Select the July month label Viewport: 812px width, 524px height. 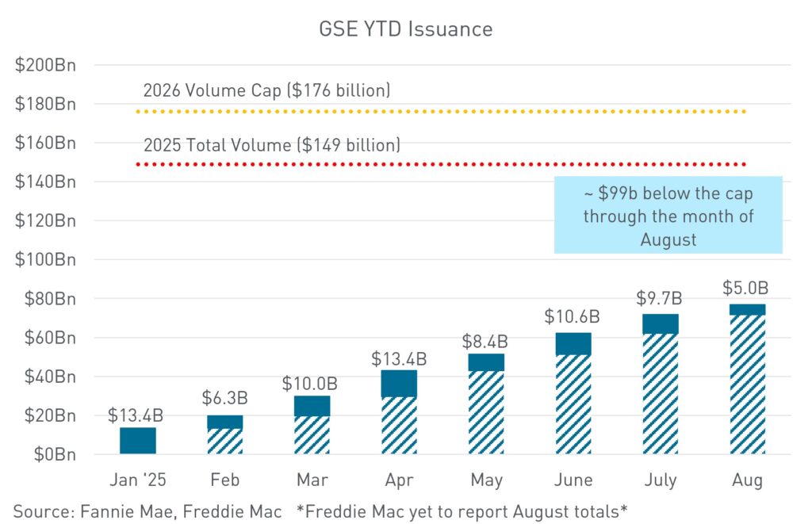click(x=661, y=481)
